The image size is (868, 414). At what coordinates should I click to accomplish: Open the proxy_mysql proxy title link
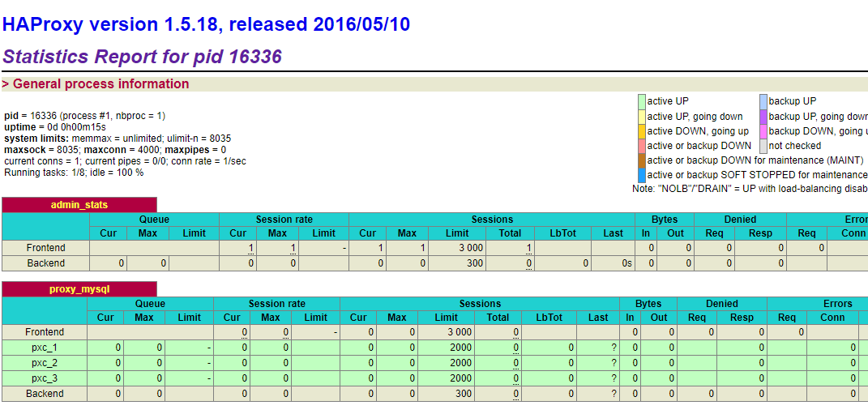[79, 289]
